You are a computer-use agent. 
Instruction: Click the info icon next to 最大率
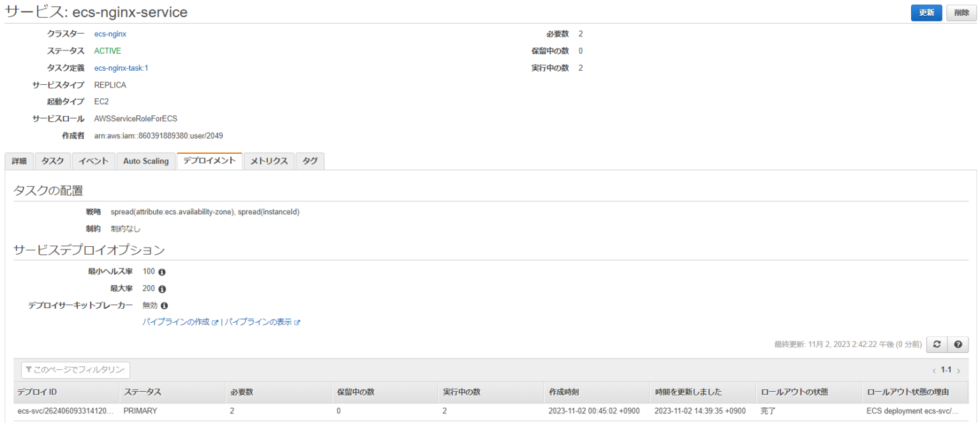point(163,288)
